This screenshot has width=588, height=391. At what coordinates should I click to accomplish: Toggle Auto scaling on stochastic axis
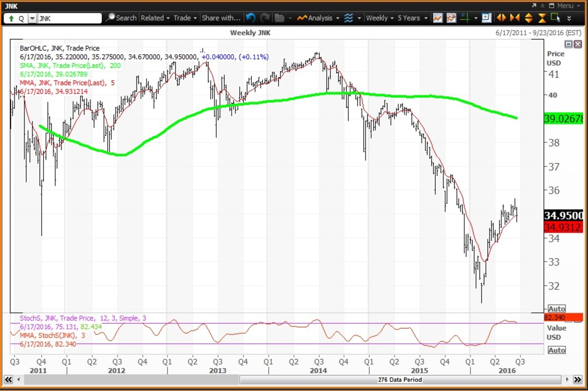pyautogui.click(x=557, y=350)
